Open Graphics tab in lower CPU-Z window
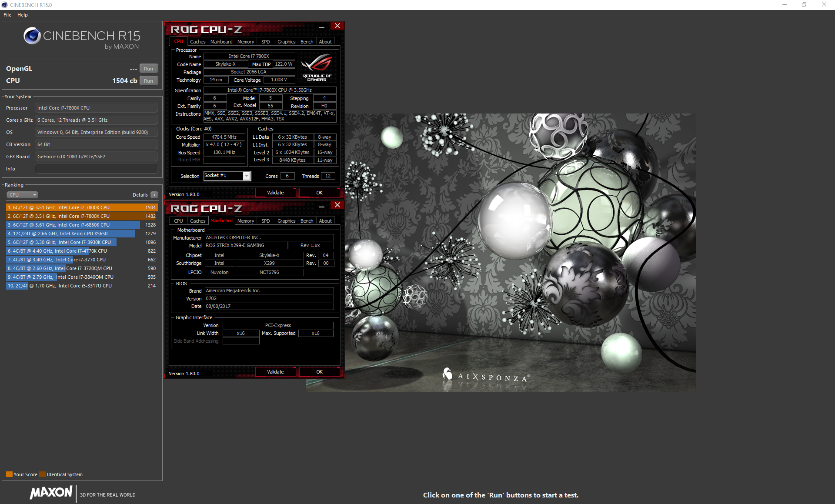Viewport: 835px width, 504px height. [x=286, y=221]
